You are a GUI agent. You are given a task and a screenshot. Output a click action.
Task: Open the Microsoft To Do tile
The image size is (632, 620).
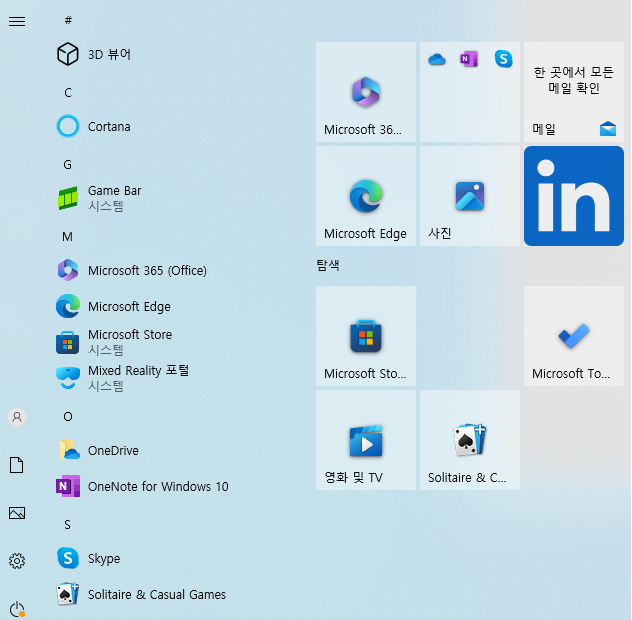tap(574, 336)
